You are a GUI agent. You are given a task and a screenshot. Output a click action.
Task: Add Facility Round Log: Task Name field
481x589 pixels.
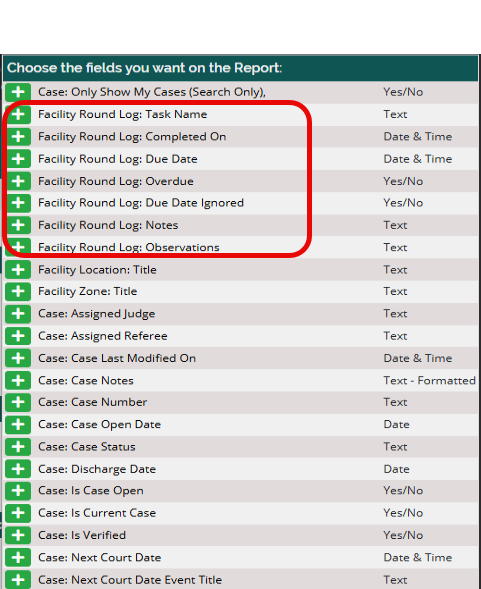[18, 114]
